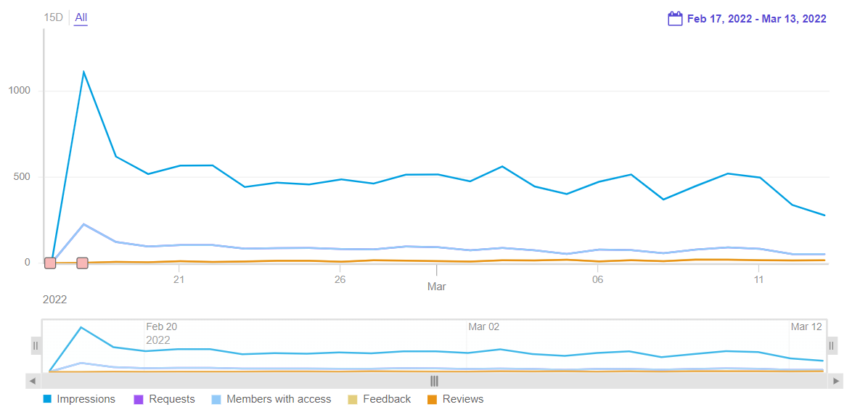The image size is (868, 415).
Task: Switch to the 15D time range
Action: click(54, 17)
